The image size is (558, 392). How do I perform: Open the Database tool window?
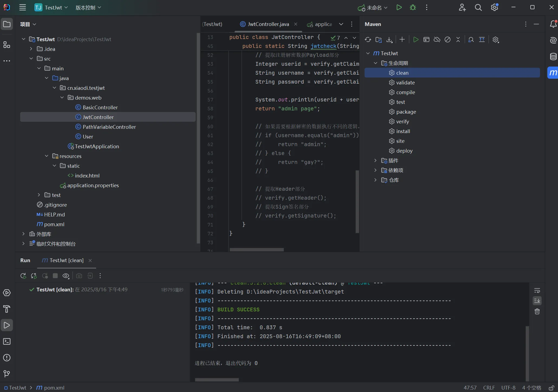[x=553, y=57]
